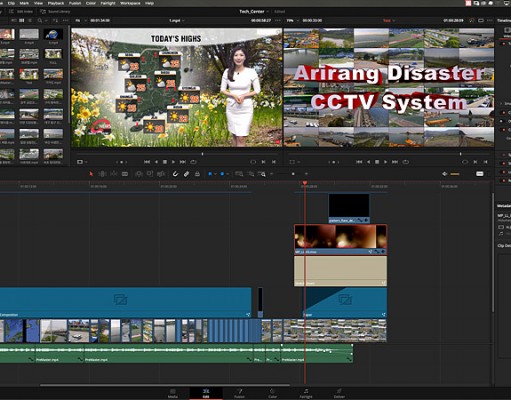The image size is (511, 400).
Task: Adjust the yellow audio volume slider
Action: (455, 174)
